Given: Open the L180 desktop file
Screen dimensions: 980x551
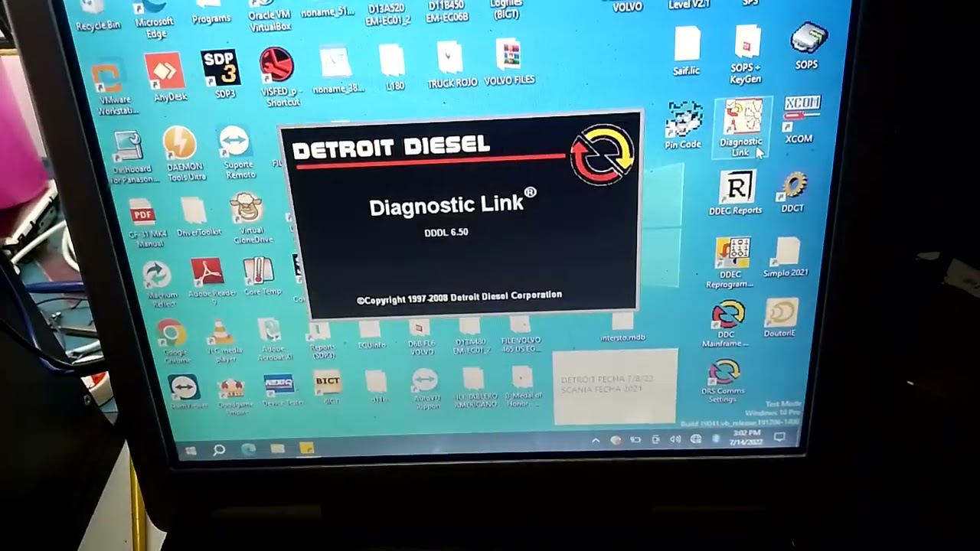Looking at the screenshot, I should click(x=393, y=67).
